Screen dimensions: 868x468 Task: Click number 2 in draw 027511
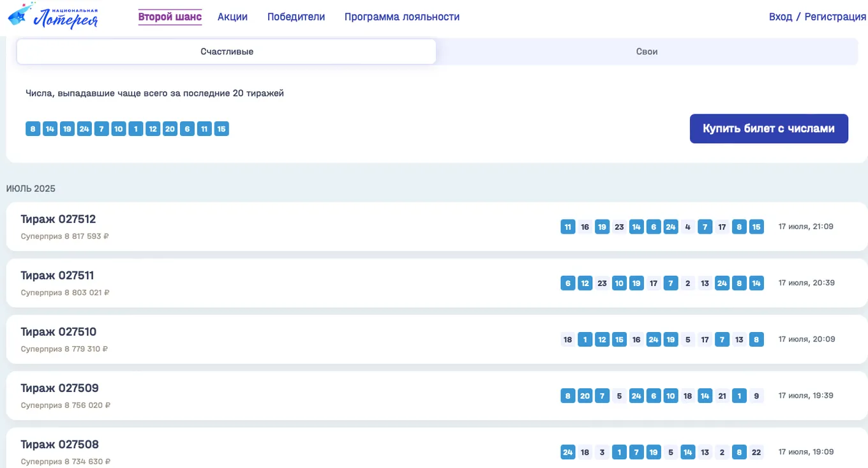coord(688,283)
